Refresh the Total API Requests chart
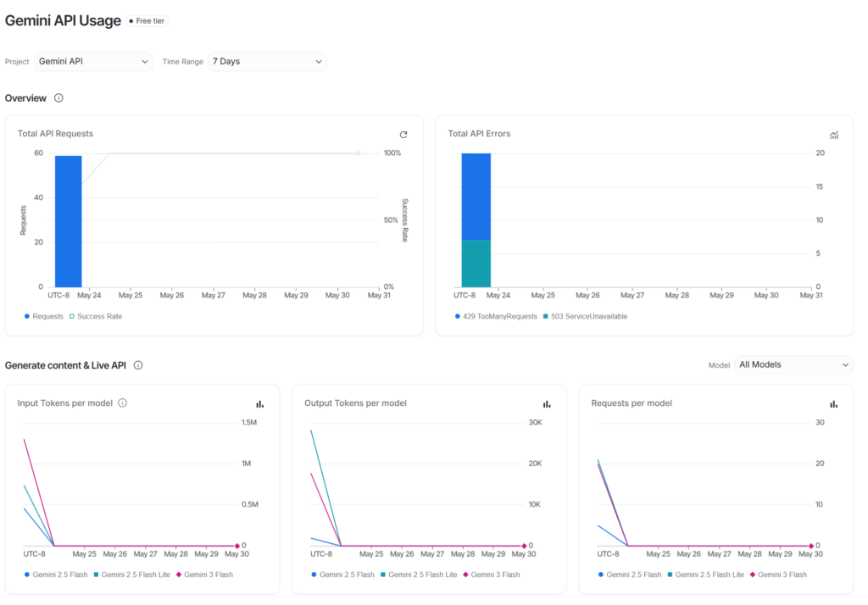Image resolution: width=868 pixels, height=605 pixels. click(x=403, y=135)
